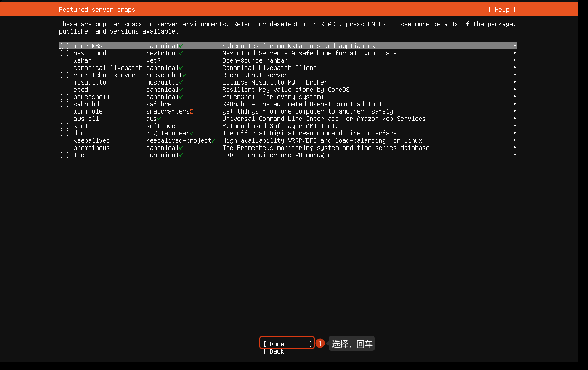Click the xet7 publisher name

click(153, 60)
